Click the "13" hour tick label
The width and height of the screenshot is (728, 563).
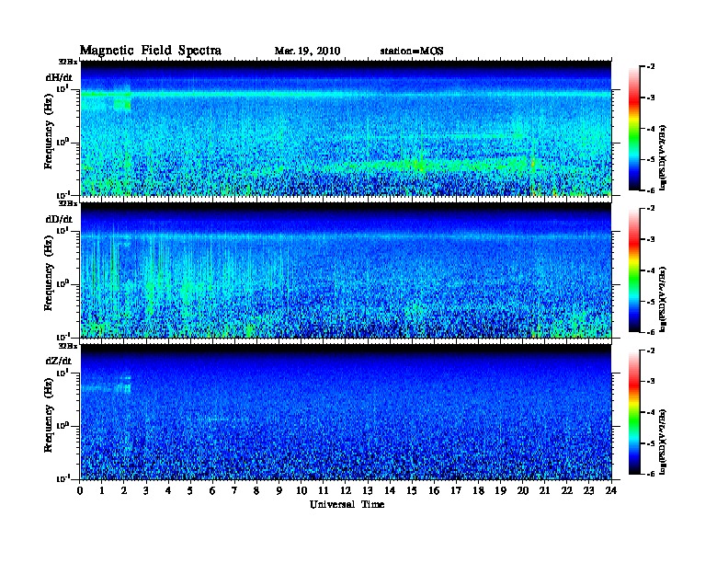[368, 491]
